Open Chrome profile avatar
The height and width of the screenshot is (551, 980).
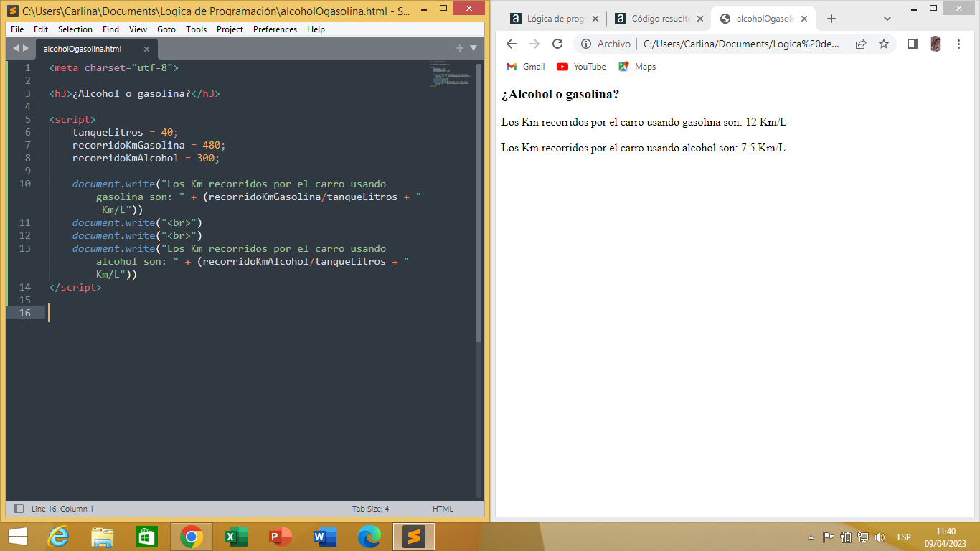click(x=936, y=44)
